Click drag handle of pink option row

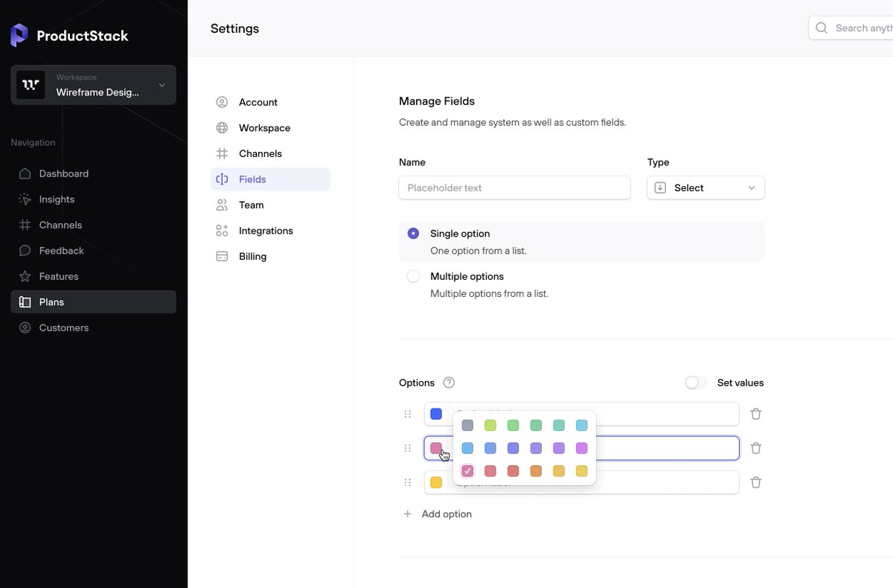[408, 448]
